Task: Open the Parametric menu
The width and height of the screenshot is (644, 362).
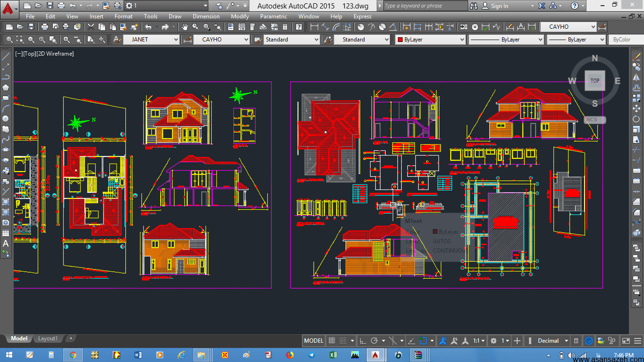Action: click(273, 16)
